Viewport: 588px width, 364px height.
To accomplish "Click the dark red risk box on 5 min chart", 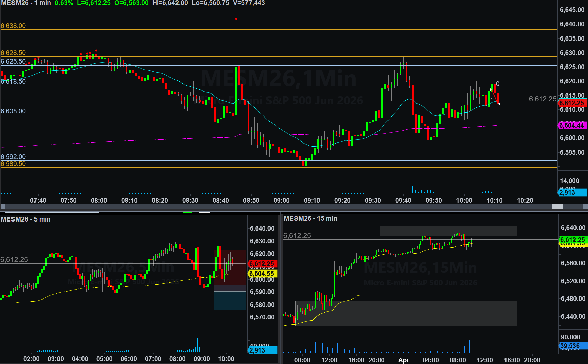I will (x=230, y=267).
